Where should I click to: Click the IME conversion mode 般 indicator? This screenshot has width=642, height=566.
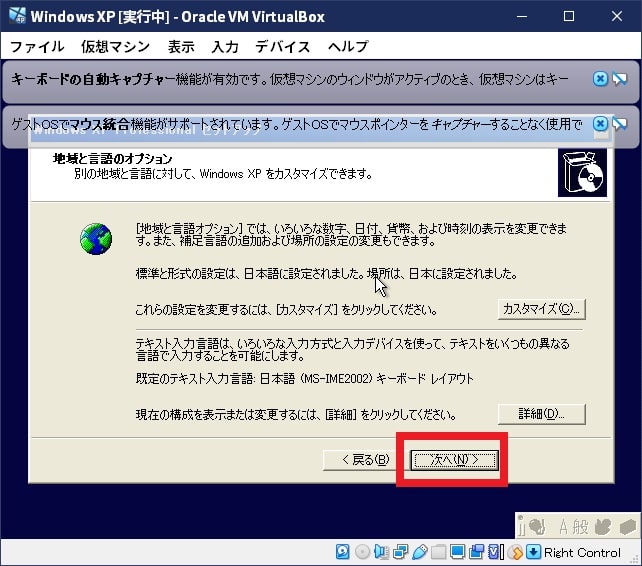(x=580, y=527)
